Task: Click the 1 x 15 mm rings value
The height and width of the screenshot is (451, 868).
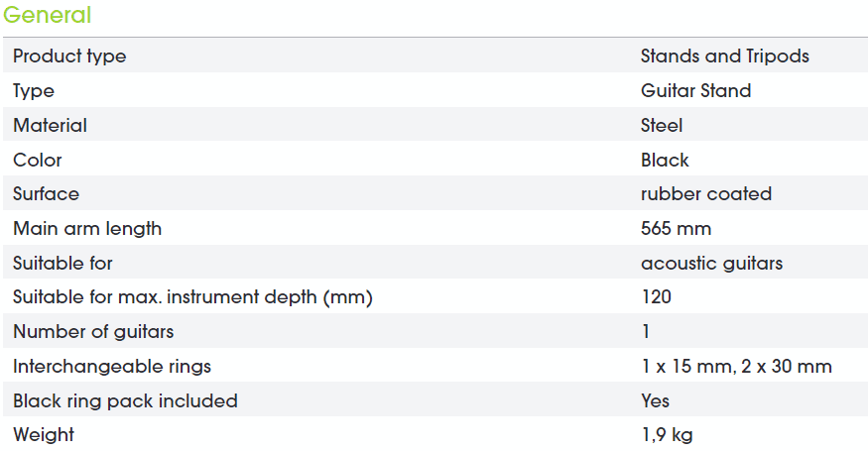Action: pos(736,367)
